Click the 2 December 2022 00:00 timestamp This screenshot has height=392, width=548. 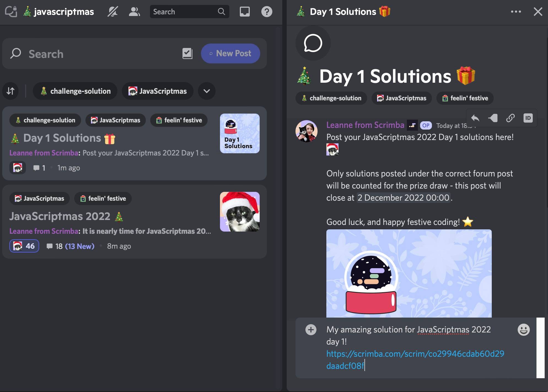[x=404, y=198]
